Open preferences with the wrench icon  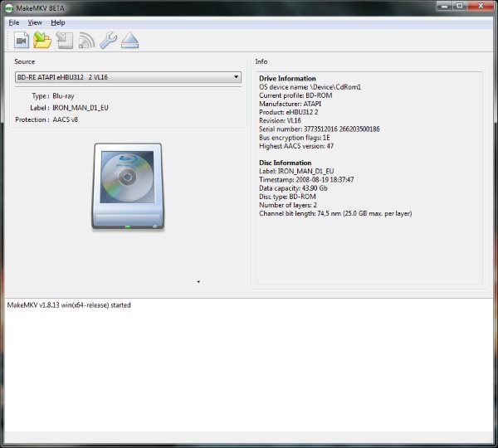pyautogui.click(x=108, y=41)
